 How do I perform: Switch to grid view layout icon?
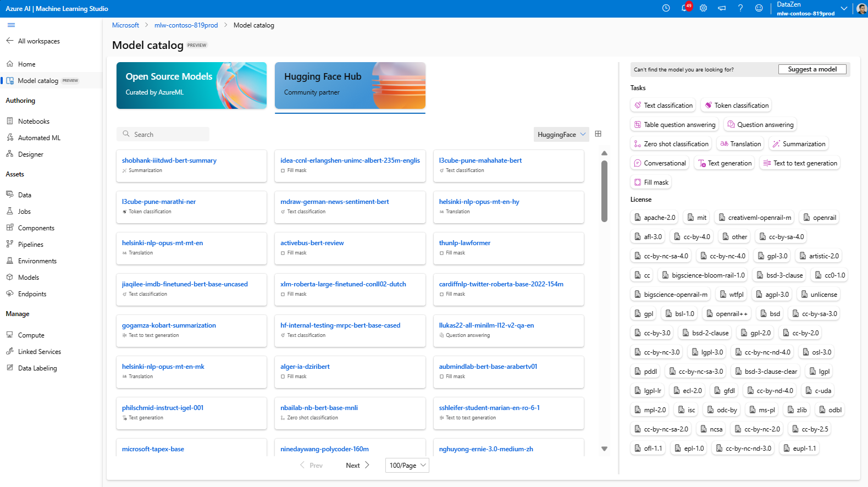[x=598, y=134]
